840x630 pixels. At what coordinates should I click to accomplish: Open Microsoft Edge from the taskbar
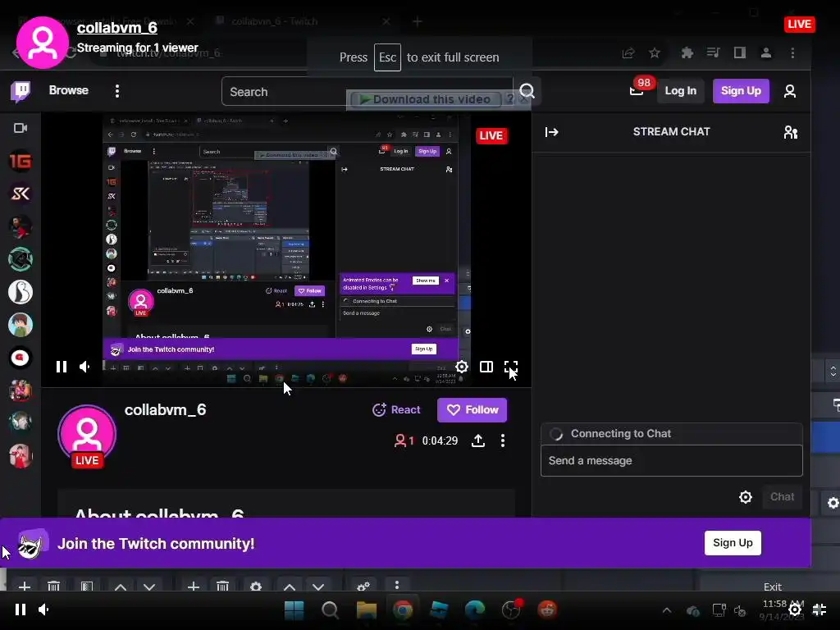[x=475, y=609]
